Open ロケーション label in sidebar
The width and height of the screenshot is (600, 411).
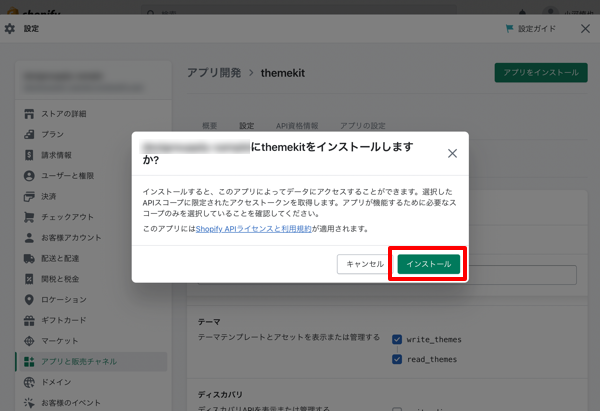[x=64, y=300]
